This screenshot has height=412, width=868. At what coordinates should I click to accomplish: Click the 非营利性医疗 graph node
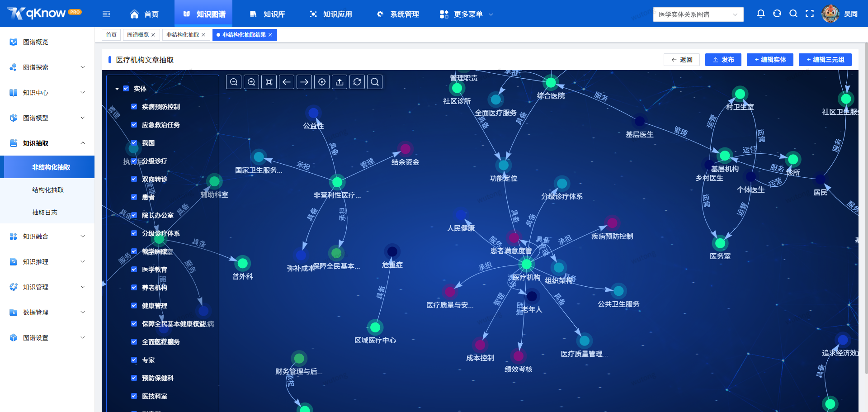point(337,182)
